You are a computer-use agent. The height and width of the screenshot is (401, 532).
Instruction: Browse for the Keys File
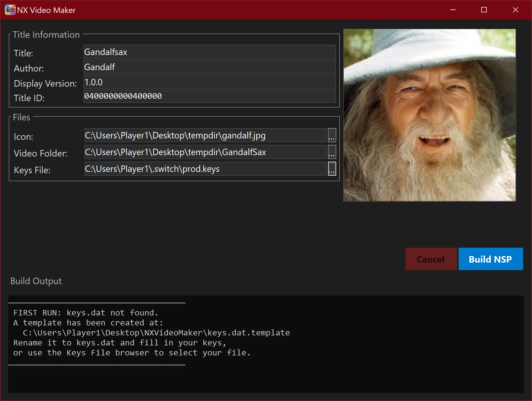pos(332,169)
